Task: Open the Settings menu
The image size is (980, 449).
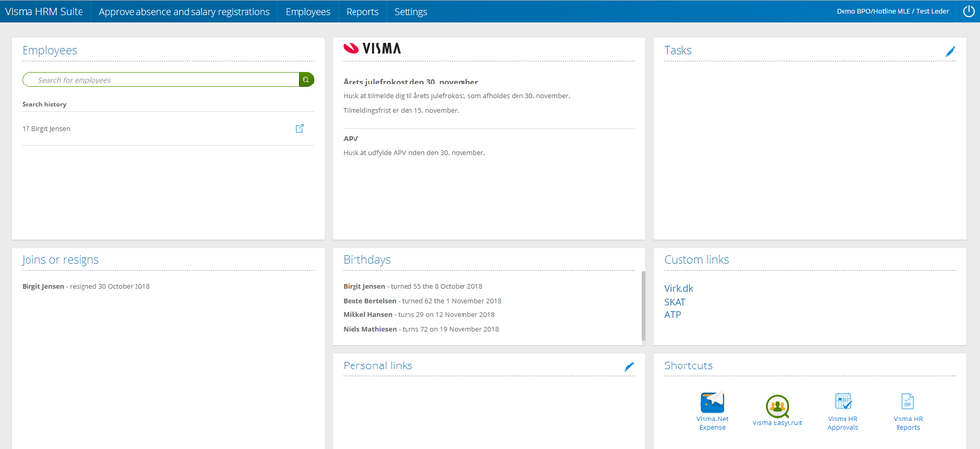Action: click(x=410, y=11)
